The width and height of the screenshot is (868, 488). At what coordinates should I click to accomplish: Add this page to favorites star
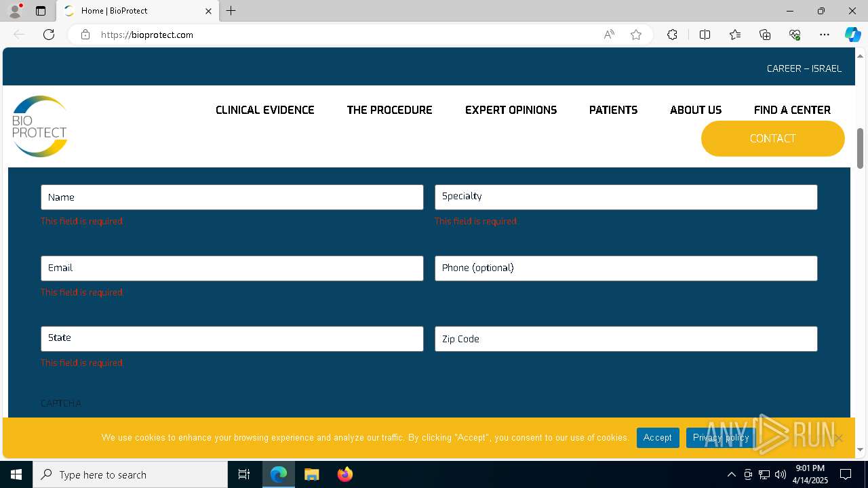pyautogui.click(x=636, y=35)
